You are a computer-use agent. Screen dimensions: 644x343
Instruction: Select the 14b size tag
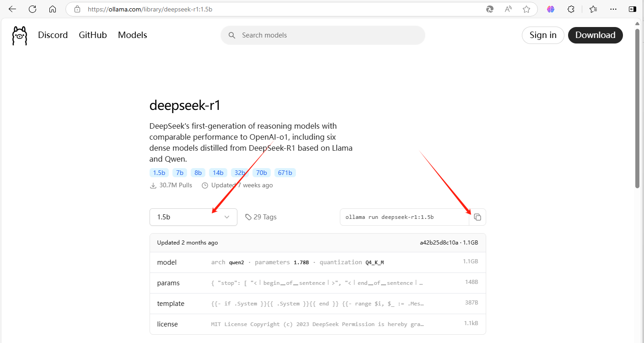(x=218, y=173)
